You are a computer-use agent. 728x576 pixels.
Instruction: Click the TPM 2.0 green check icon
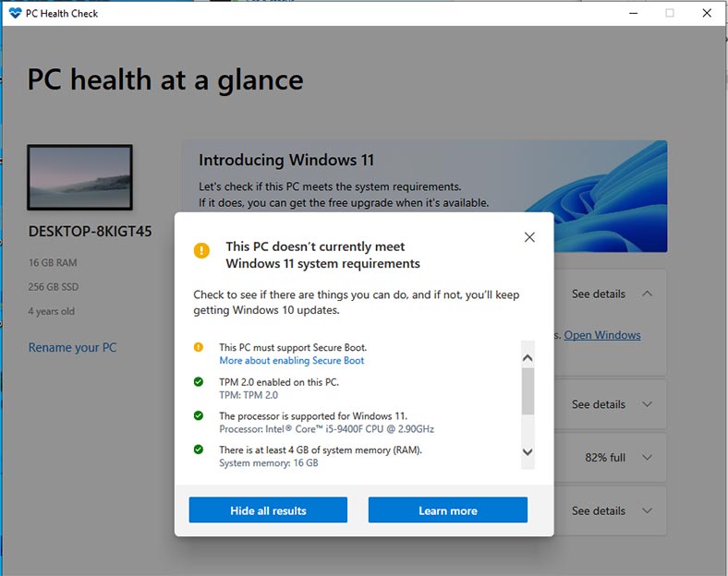pyautogui.click(x=199, y=381)
